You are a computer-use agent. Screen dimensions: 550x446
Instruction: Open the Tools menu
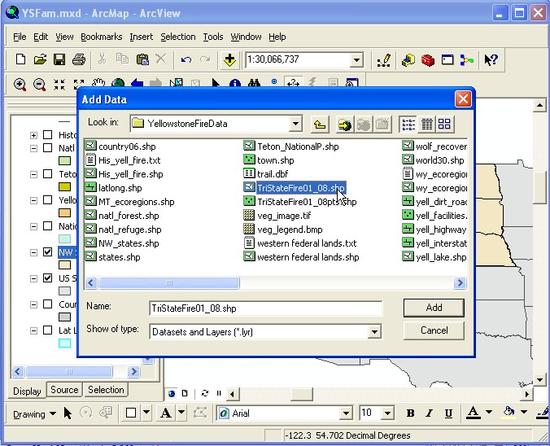(x=213, y=37)
